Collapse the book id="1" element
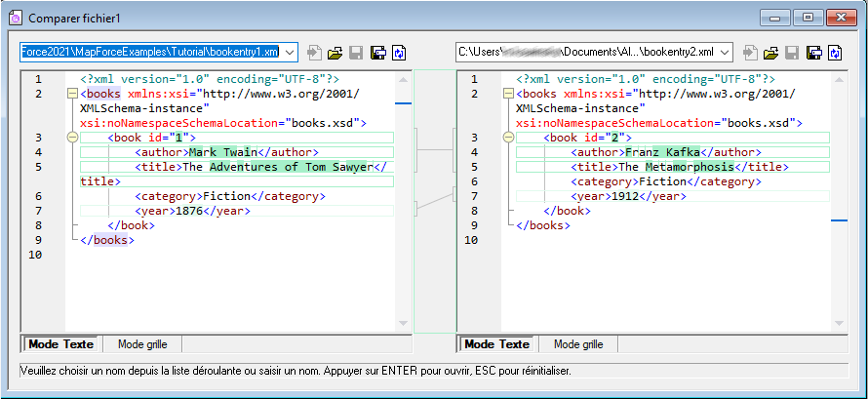 pos(71,138)
